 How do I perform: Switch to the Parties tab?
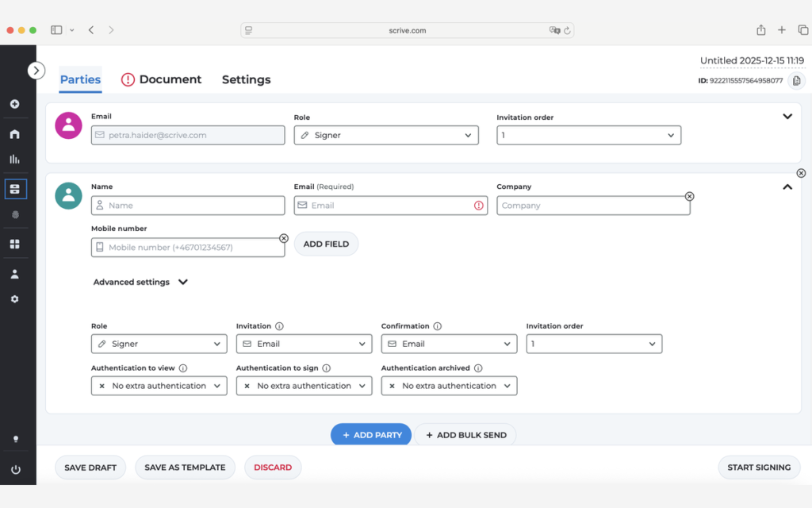[x=80, y=80]
